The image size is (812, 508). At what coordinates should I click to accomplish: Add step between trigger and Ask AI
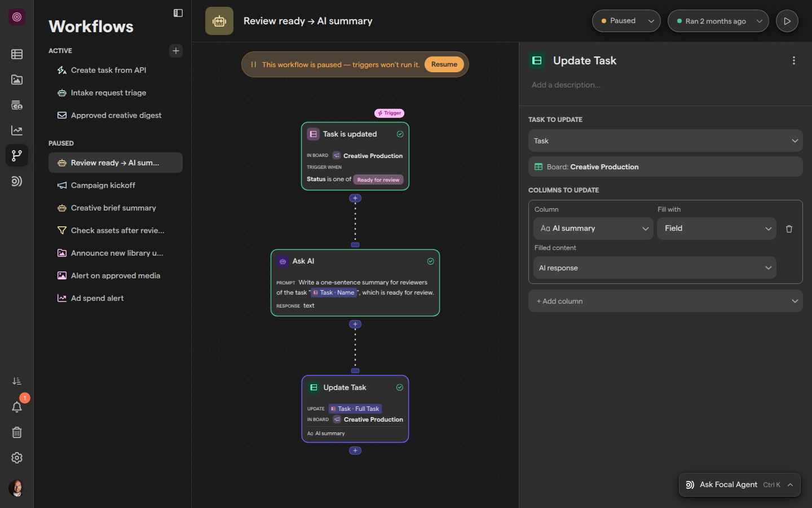click(355, 198)
